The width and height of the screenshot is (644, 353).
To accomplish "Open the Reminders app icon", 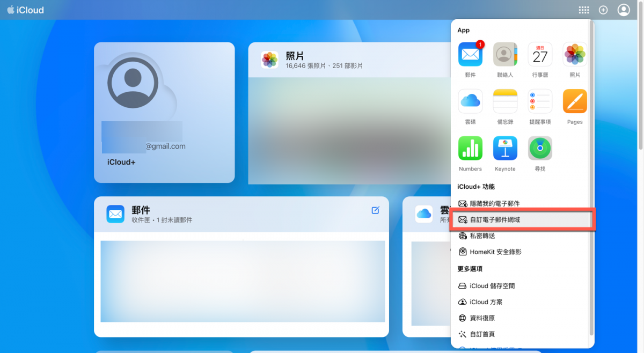I will click(x=540, y=101).
